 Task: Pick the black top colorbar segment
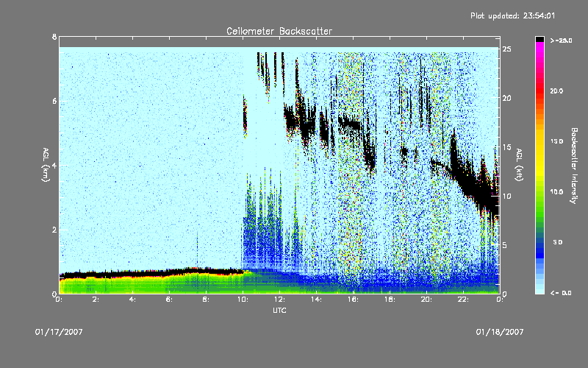point(539,39)
